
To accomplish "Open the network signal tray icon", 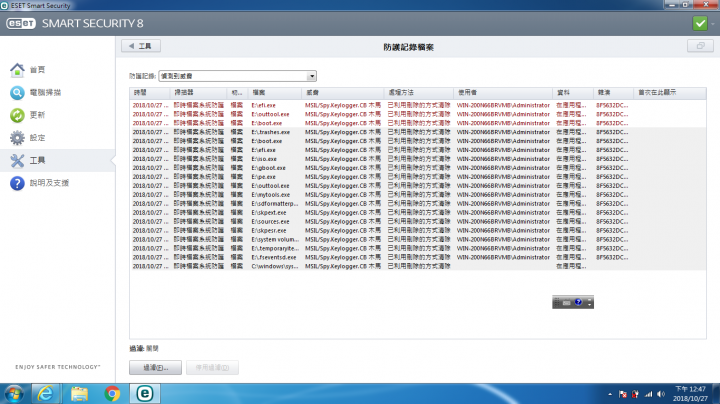I will click(x=648, y=394).
